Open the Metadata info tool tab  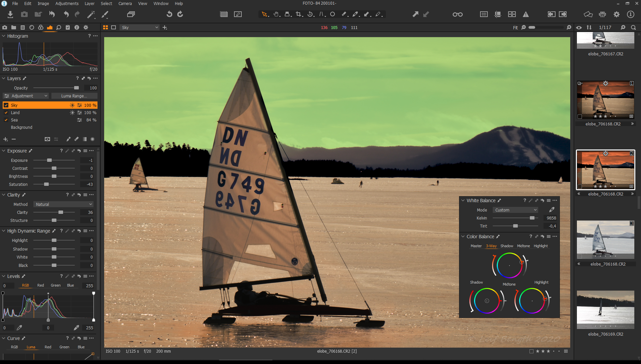77,27
